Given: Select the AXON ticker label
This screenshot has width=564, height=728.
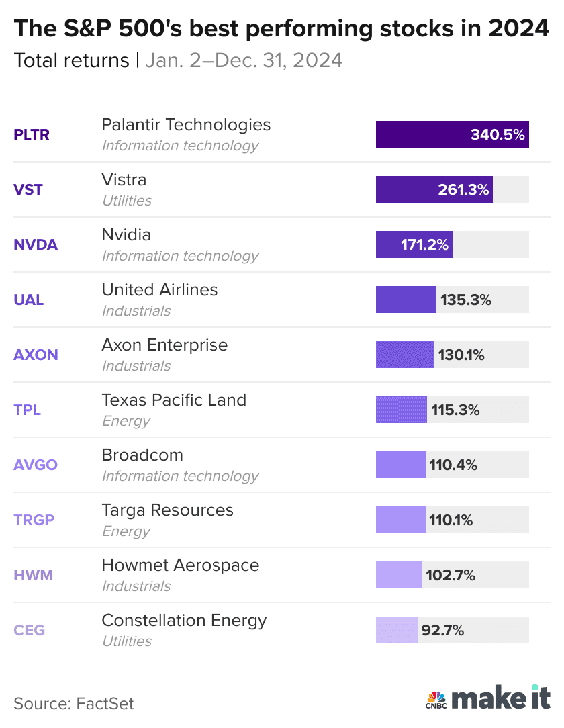Looking at the screenshot, I should pyautogui.click(x=36, y=355).
